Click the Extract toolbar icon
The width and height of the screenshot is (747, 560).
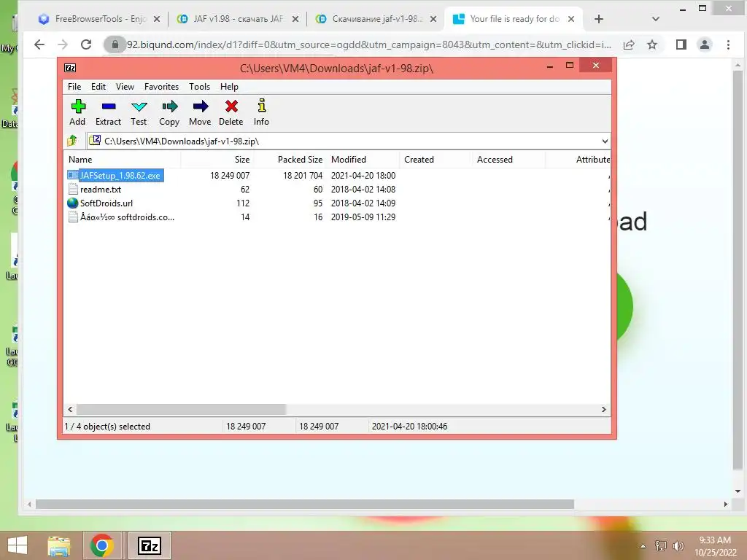[109, 106]
